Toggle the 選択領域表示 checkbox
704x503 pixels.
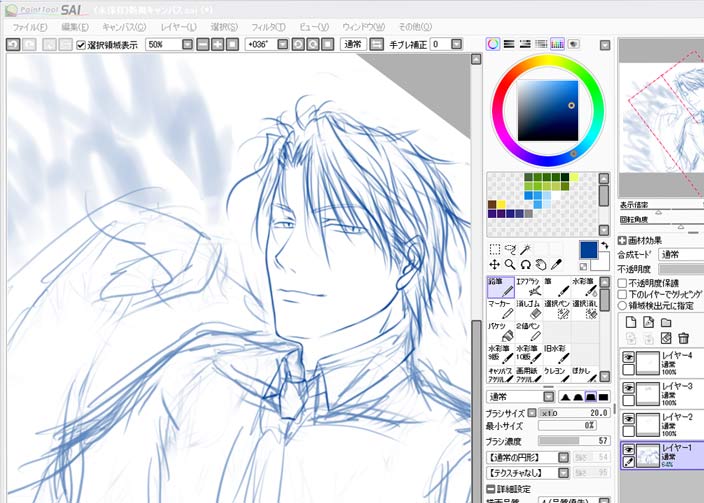coord(82,45)
